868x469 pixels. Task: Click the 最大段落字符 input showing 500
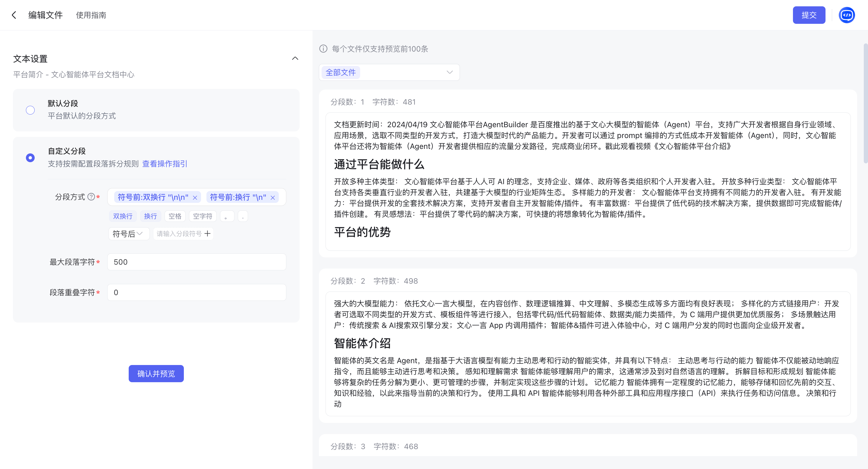pos(197,262)
